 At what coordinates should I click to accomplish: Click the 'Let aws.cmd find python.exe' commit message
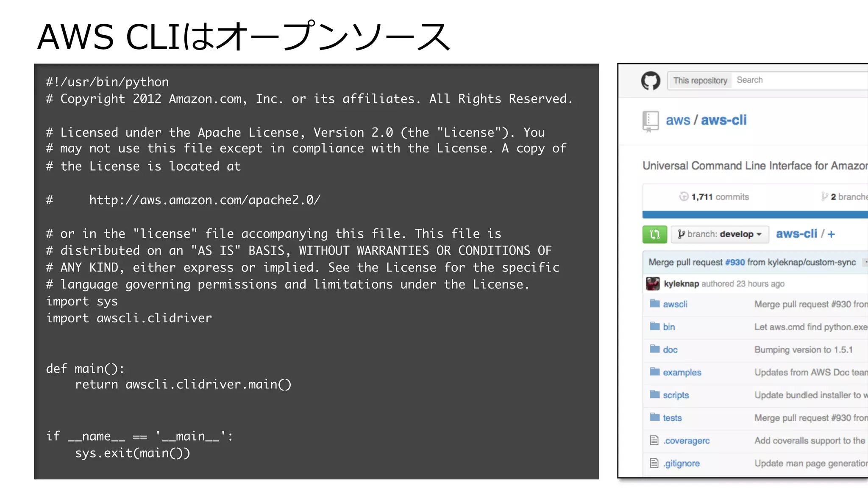tap(811, 327)
